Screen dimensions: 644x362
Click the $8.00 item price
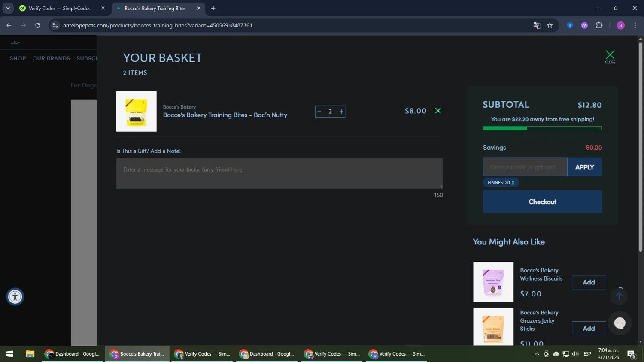(x=416, y=111)
